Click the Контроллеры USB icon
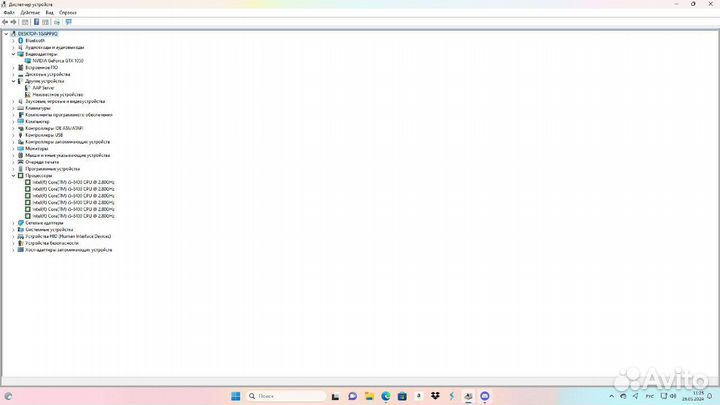Screen dimensions: 720x405 (21, 135)
